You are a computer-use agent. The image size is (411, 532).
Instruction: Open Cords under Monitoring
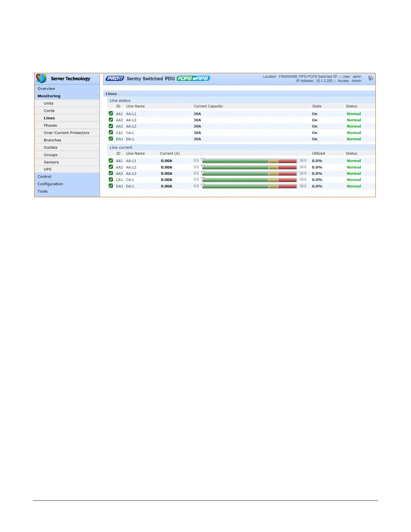(49, 111)
